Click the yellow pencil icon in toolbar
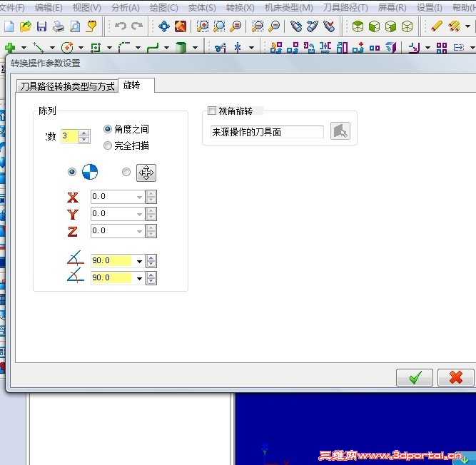 [437, 26]
